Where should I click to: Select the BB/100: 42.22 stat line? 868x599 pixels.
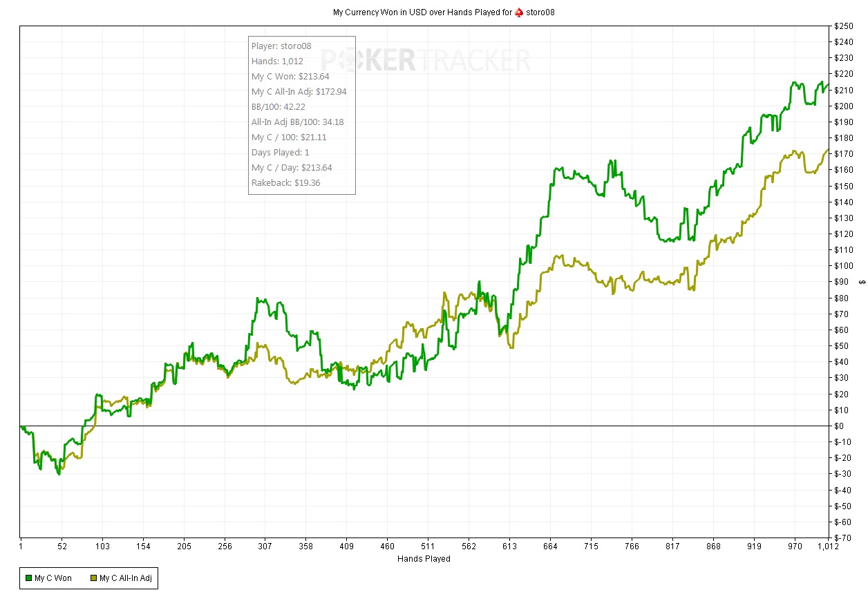pyautogui.click(x=279, y=107)
